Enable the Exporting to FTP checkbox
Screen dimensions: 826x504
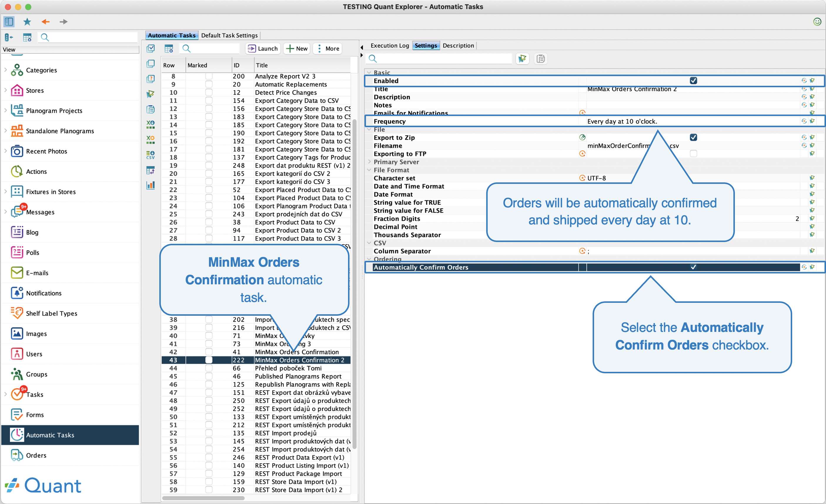click(x=693, y=153)
